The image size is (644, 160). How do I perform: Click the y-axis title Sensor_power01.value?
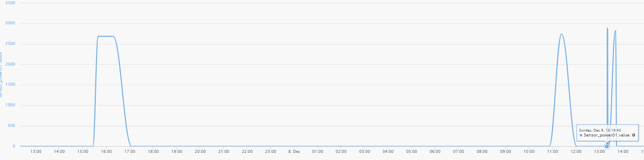pos(2,75)
